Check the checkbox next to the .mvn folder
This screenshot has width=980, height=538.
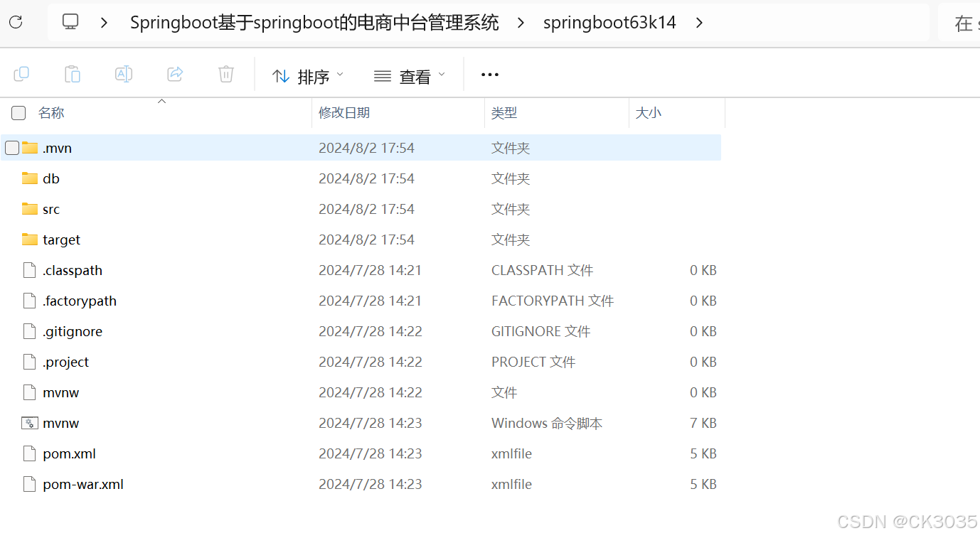tap(11, 147)
